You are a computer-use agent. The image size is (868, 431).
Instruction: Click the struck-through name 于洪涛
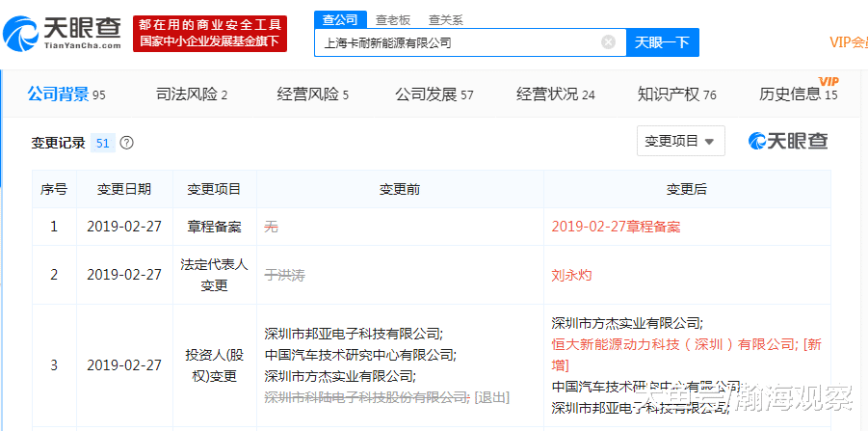(x=284, y=275)
